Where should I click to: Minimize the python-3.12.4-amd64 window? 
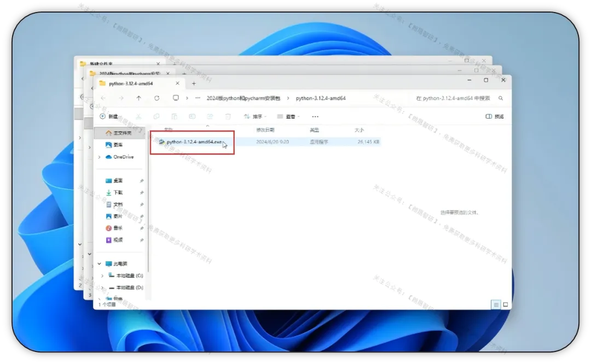click(x=470, y=80)
